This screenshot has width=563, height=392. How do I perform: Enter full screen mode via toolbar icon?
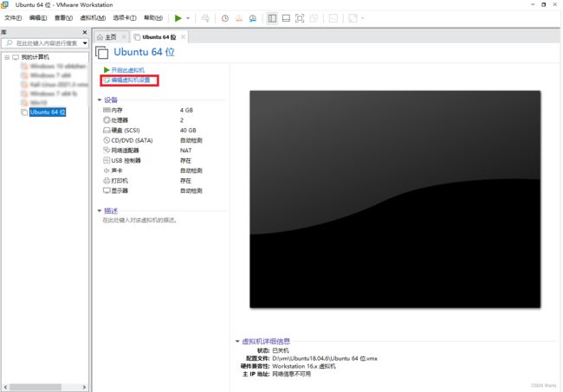pyautogui.click(x=300, y=18)
